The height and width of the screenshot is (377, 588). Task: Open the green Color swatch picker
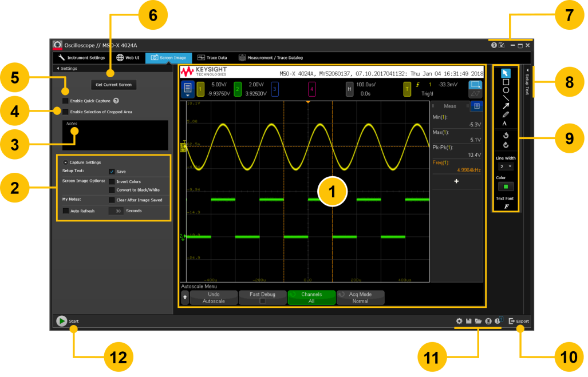tap(506, 186)
